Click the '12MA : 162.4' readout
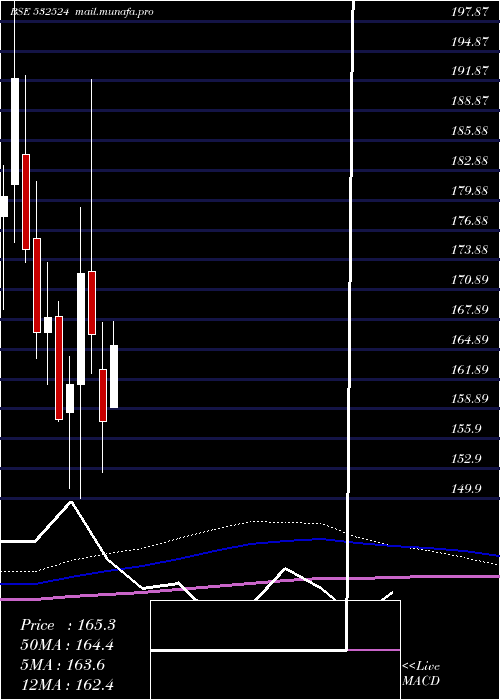The width and height of the screenshot is (500, 700). click(67, 685)
